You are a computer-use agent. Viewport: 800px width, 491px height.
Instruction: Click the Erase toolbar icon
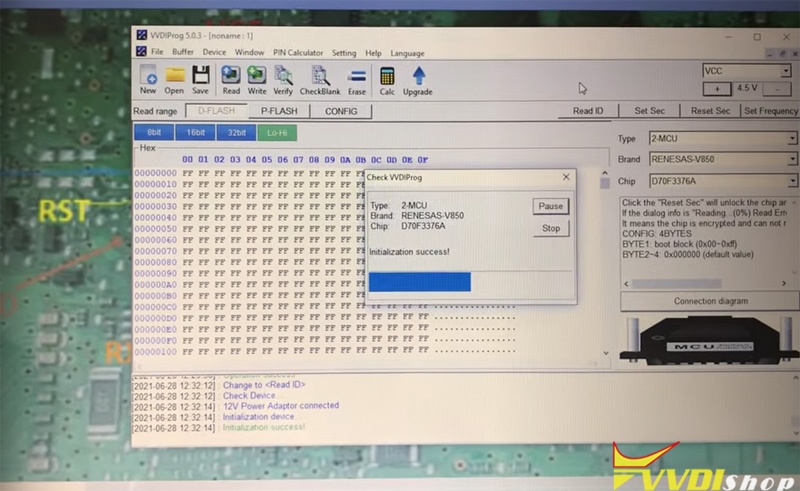pyautogui.click(x=357, y=80)
